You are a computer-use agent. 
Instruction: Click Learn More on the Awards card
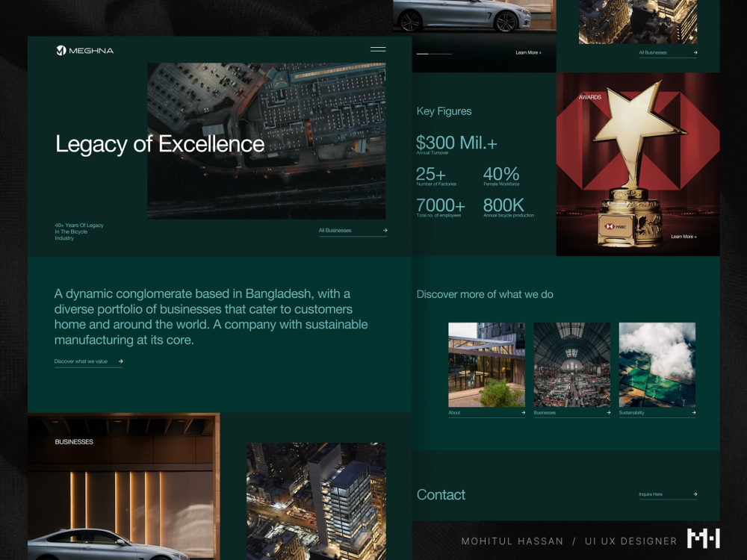pos(684,237)
